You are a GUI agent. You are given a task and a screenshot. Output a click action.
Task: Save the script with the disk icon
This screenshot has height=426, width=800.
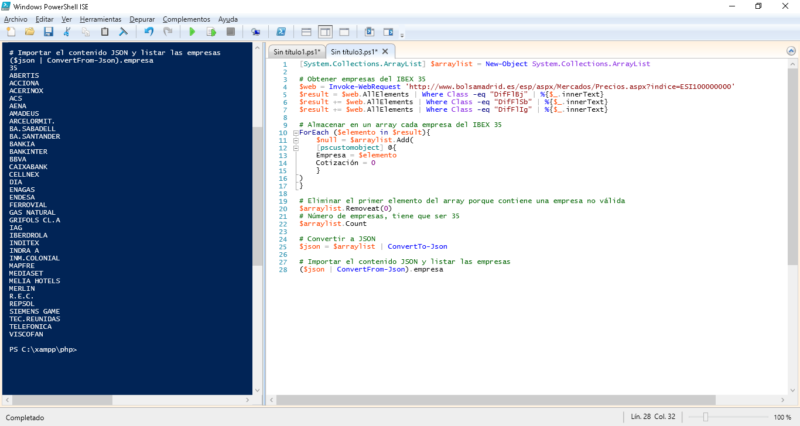[x=46, y=32]
